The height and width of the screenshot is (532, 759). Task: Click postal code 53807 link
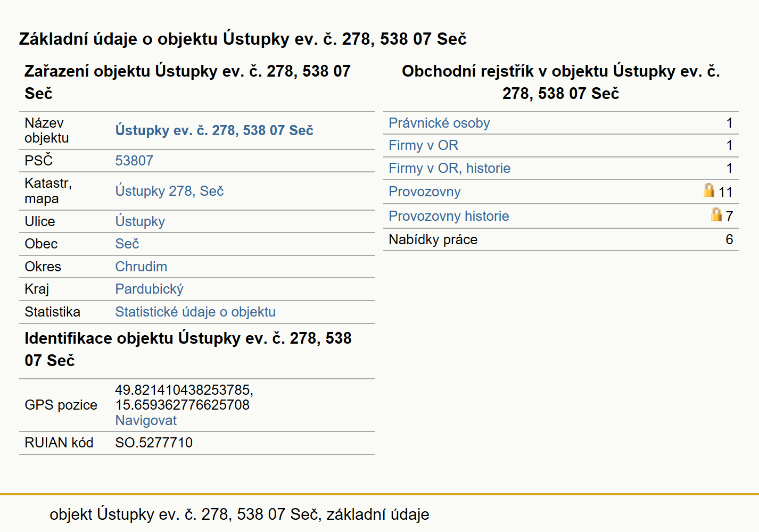[134, 161]
